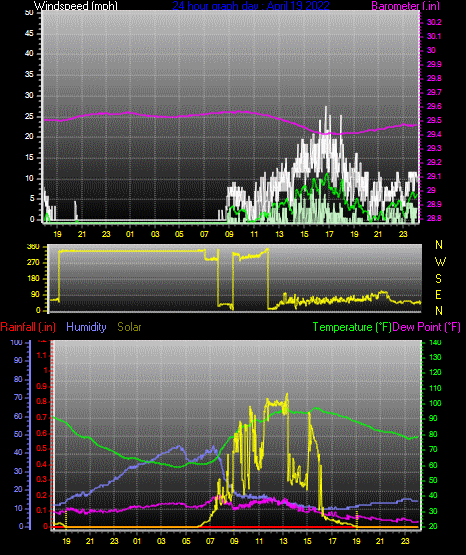The width and height of the screenshot is (466, 555).
Task: Click barometer axis value "29.4"
Action: pos(434,135)
